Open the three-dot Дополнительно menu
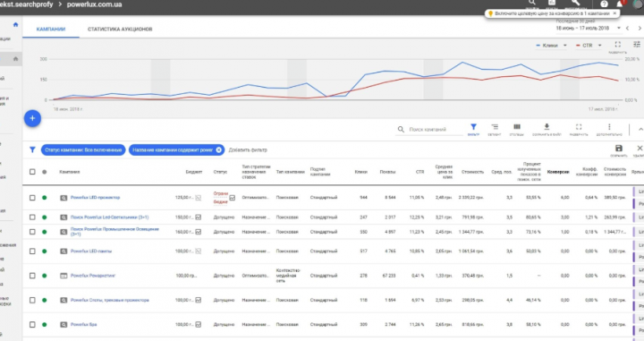Image resolution: width=644 pixels, height=341 pixels. (x=609, y=127)
